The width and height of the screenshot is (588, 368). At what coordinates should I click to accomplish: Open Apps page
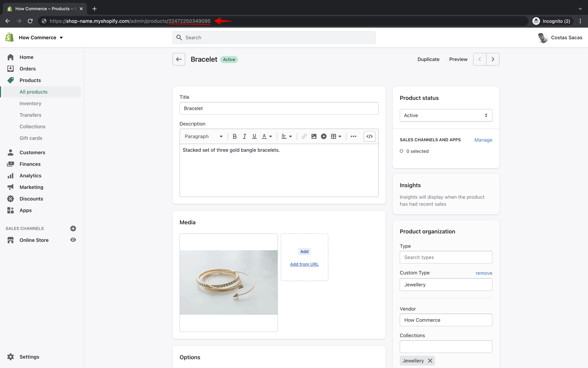point(26,210)
